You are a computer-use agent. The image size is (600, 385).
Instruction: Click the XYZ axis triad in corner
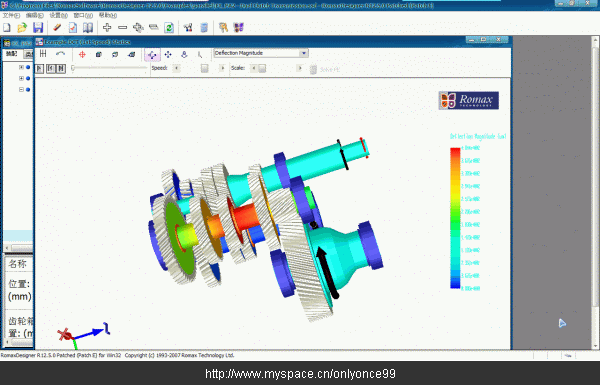[x=83, y=336]
